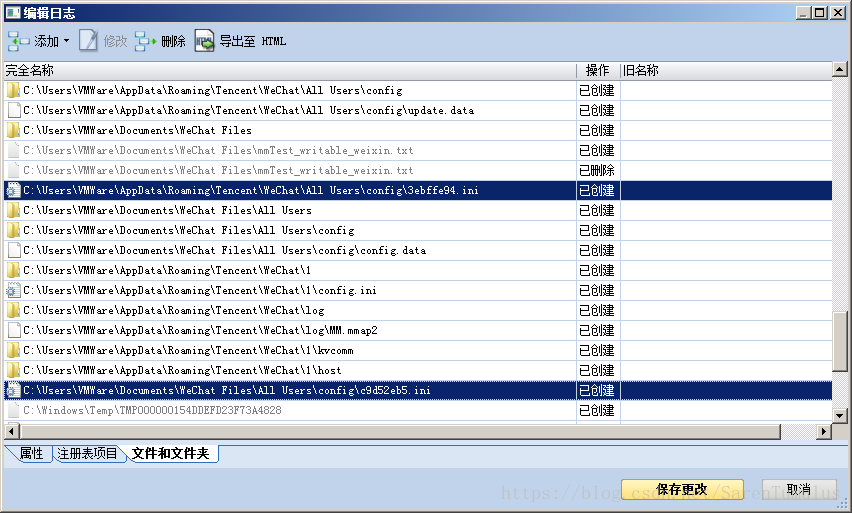Click folder icon of 1\kvcomm row
852x513 pixels.
(13, 351)
